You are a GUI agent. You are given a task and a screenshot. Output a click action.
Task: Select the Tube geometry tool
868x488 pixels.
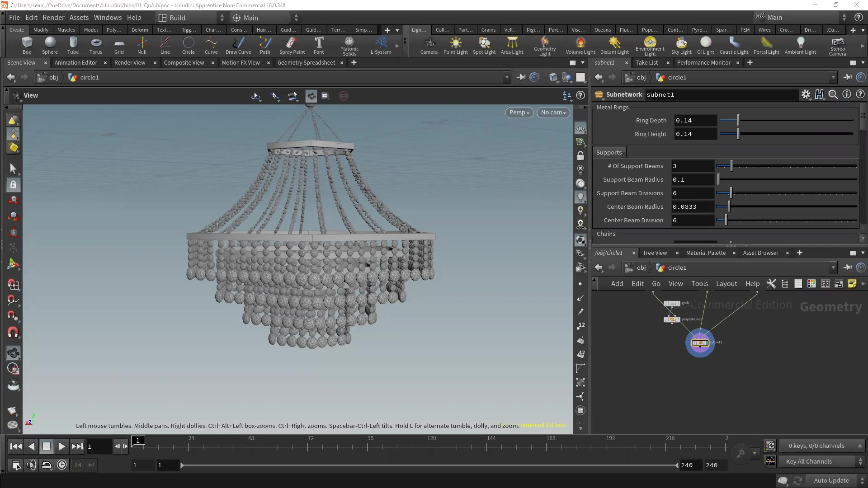tap(73, 45)
